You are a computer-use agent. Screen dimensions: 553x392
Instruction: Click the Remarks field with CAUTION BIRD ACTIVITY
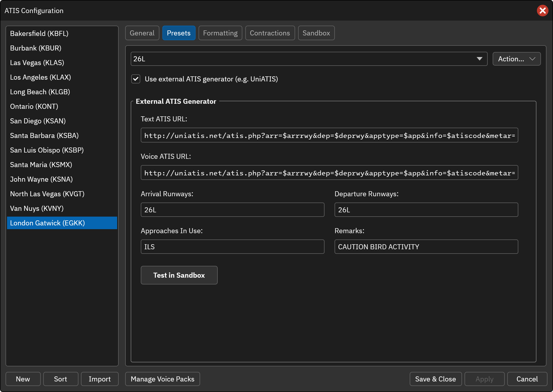[426, 247]
